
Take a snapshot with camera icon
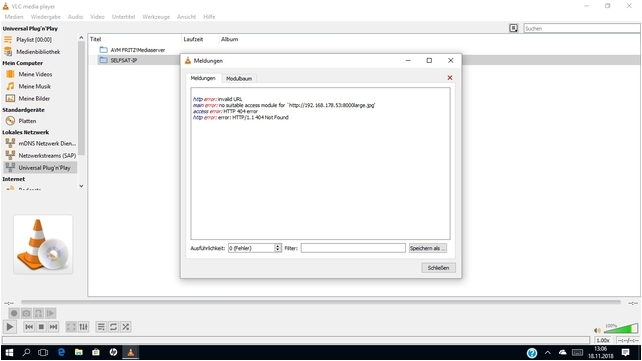coord(26,313)
